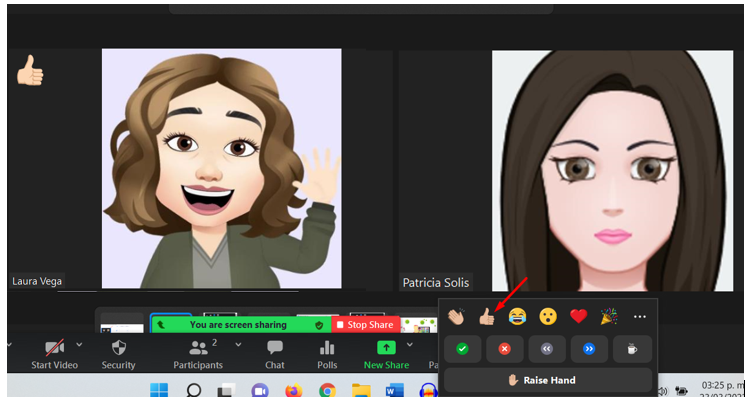Expand the share options arrow beside New Share
This screenshot has height=398, width=747.
pyautogui.click(x=409, y=344)
